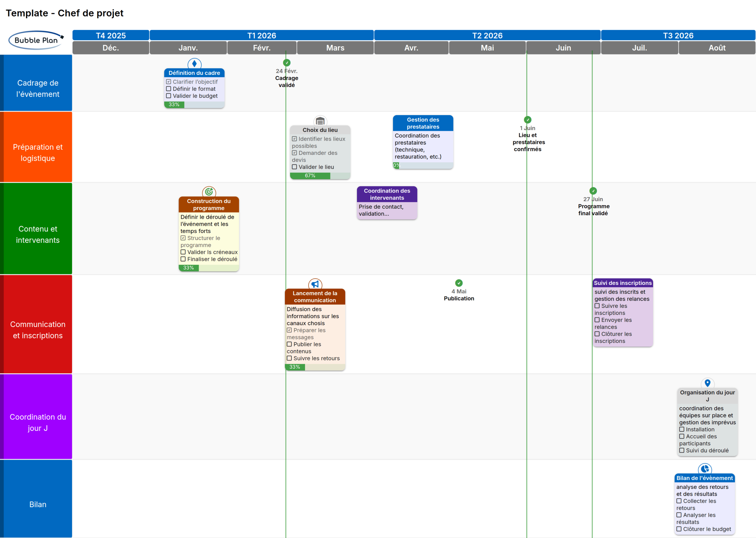756x538 pixels.
Task: Check the Valider le budget checkbox
Action: tap(168, 96)
